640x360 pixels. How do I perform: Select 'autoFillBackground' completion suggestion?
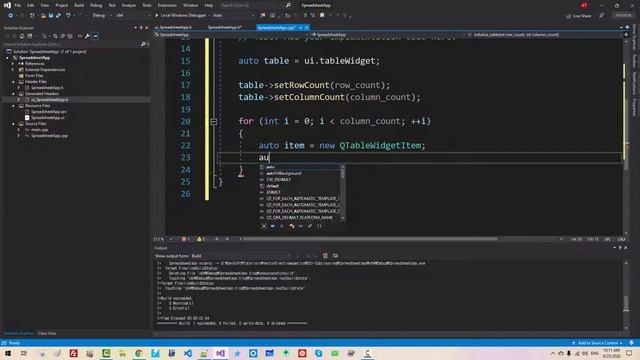click(299, 173)
